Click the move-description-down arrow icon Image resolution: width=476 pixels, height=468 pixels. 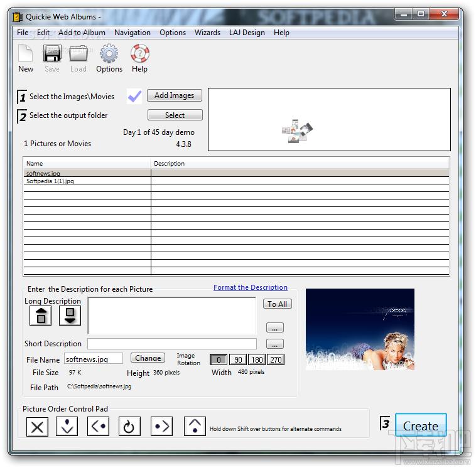tap(70, 316)
